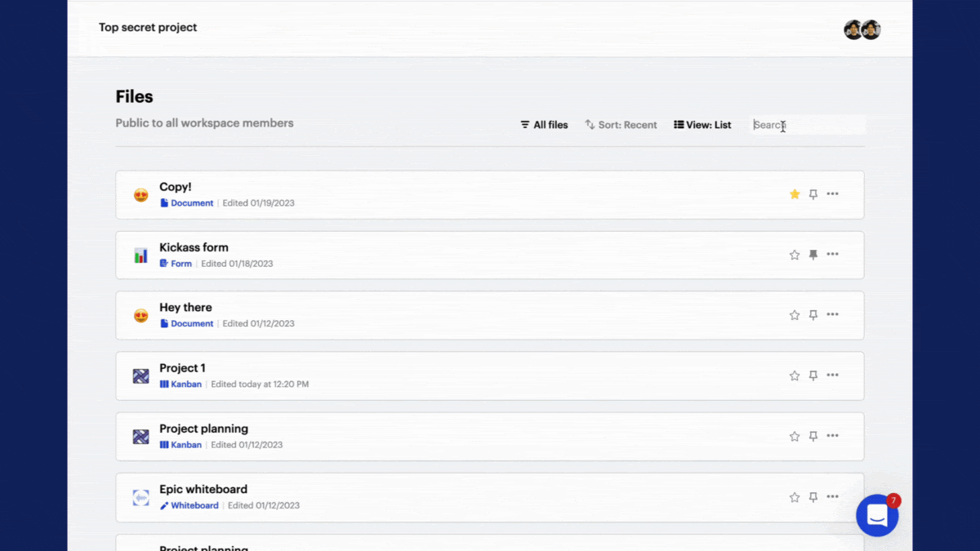Open more options for Epic whiteboard

pos(832,496)
